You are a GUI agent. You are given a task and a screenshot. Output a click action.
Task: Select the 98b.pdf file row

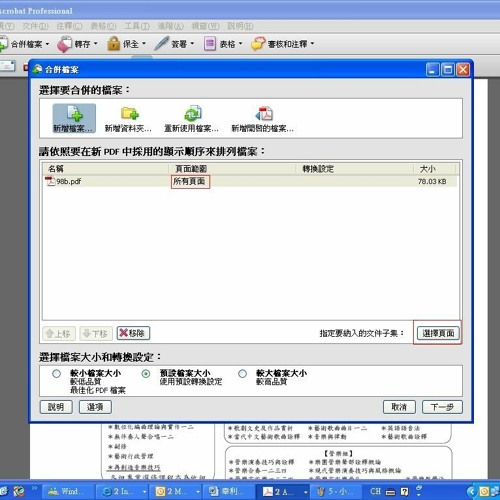(x=250, y=181)
